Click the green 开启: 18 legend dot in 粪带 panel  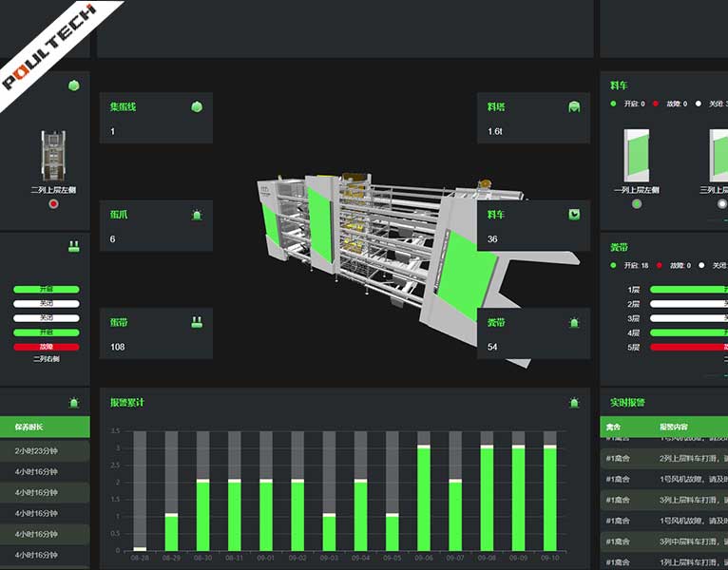click(x=613, y=265)
